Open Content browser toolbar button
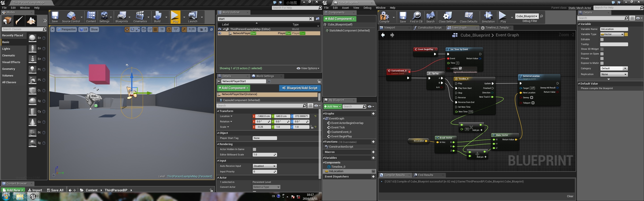644x201 pixels. click(x=91, y=17)
